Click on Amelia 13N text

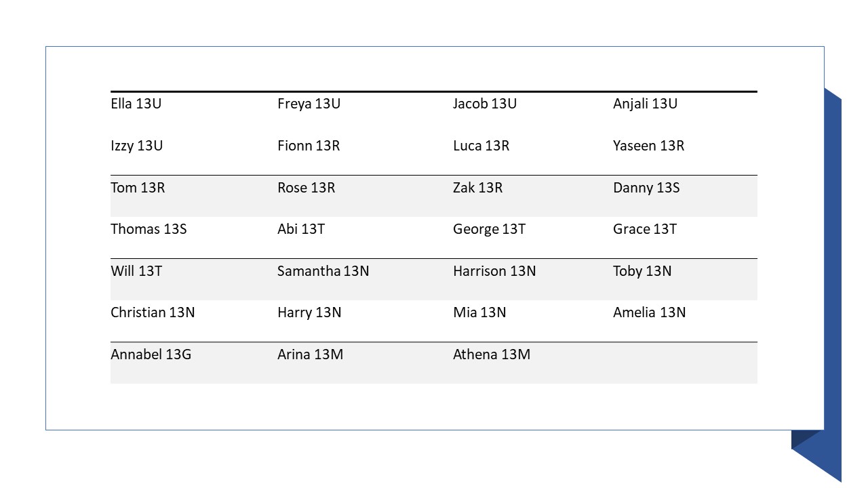click(649, 312)
